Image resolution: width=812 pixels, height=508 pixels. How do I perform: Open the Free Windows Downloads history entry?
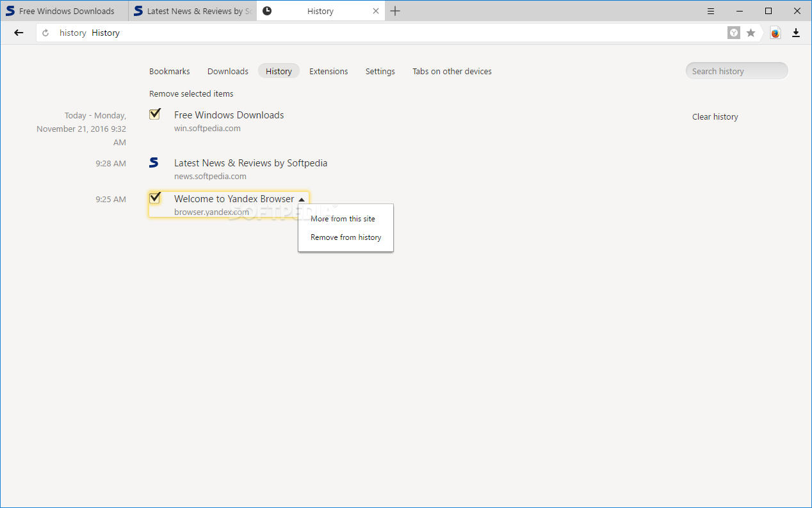pos(229,115)
